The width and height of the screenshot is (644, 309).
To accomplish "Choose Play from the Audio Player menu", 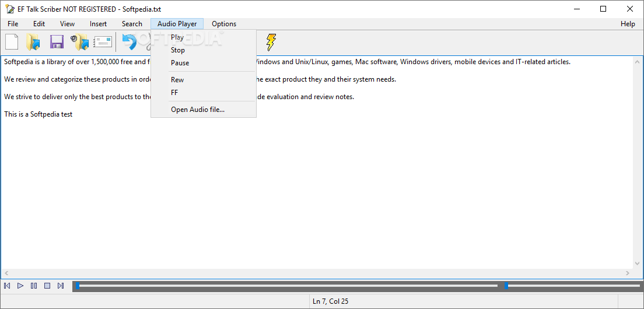I will [204, 37].
